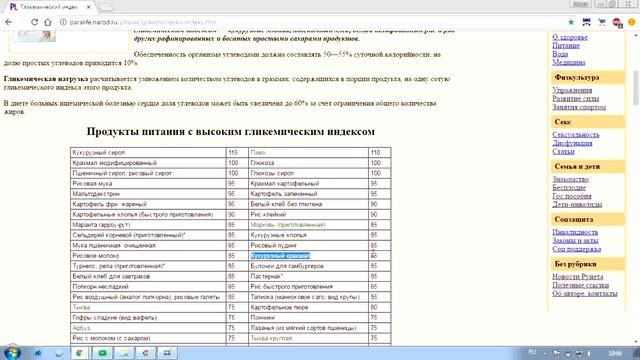Image resolution: width=640 pixels, height=360 pixels.
Task: Open the shopping cart extension icon
Action: 602,22
